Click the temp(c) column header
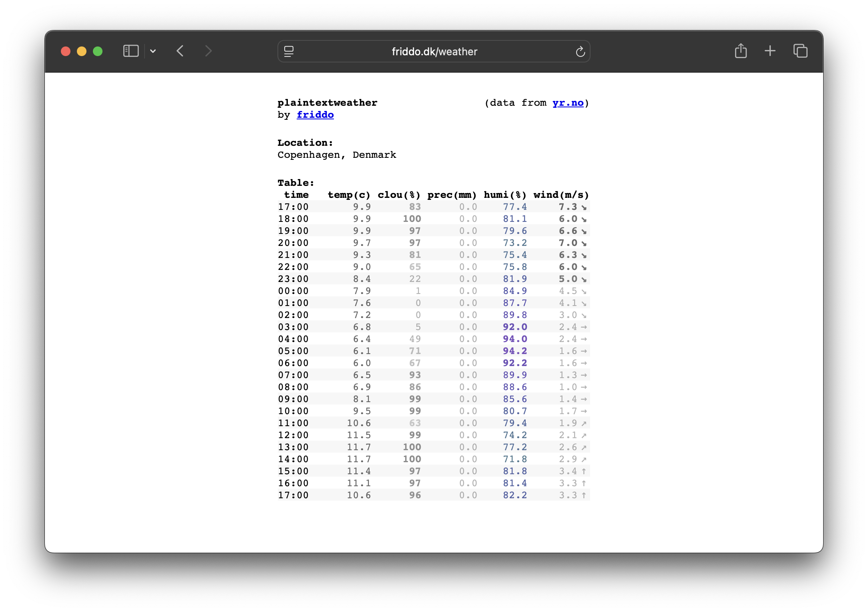 (x=349, y=195)
